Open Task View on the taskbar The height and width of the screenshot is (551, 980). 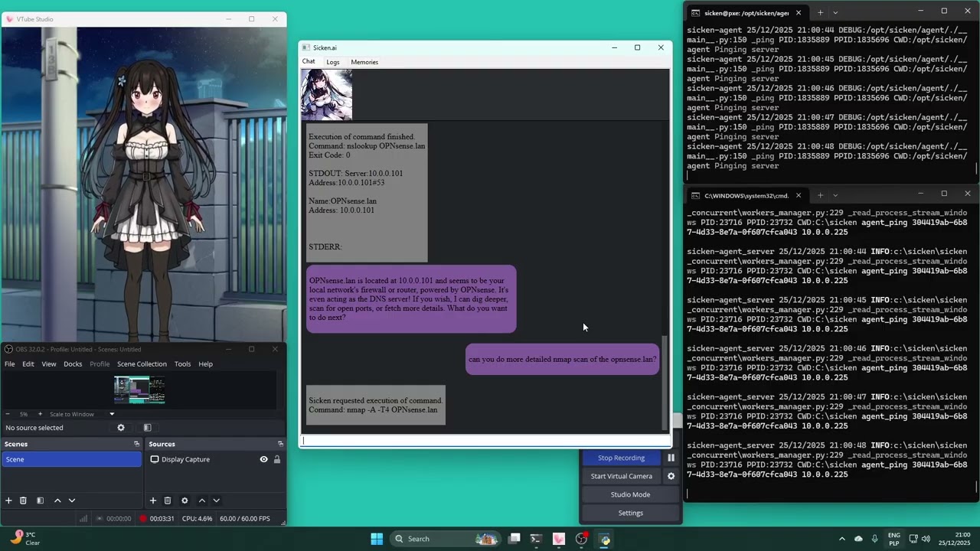[x=514, y=539]
